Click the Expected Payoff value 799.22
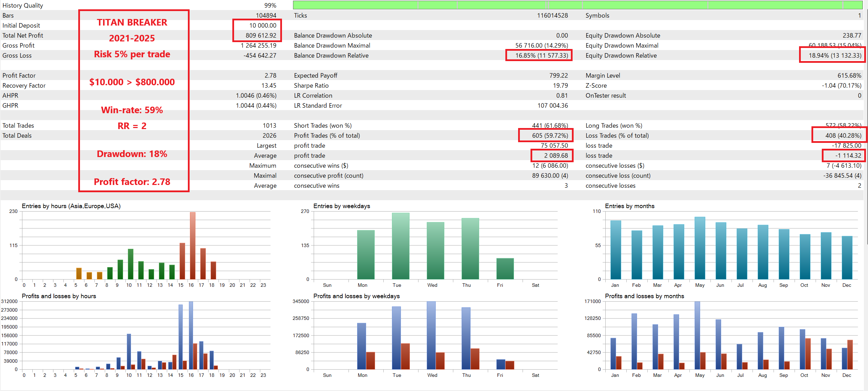Viewport: 868px width, 391px height. [x=558, y=76]
